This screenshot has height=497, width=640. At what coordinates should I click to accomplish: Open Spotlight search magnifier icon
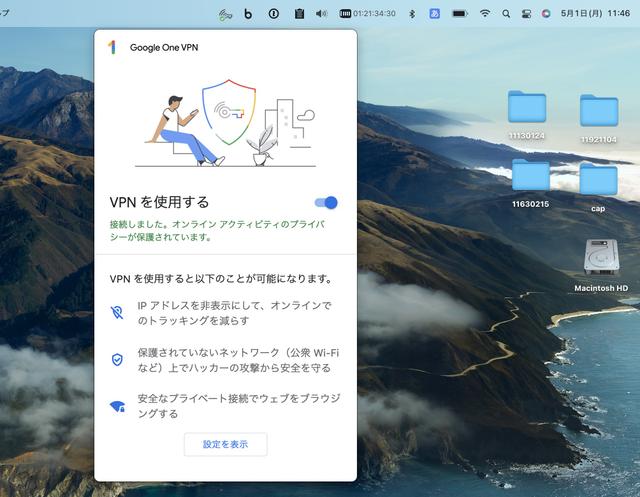(x=506, y=14)
